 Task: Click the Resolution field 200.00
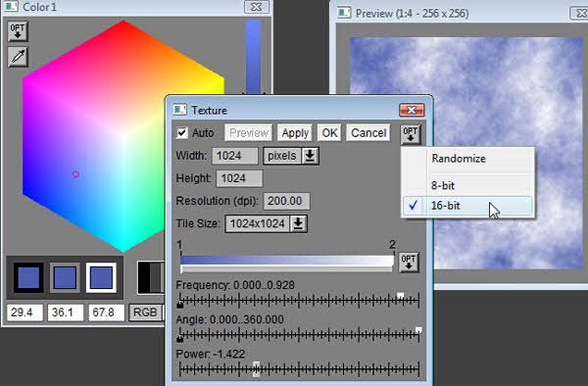[286, 201]
